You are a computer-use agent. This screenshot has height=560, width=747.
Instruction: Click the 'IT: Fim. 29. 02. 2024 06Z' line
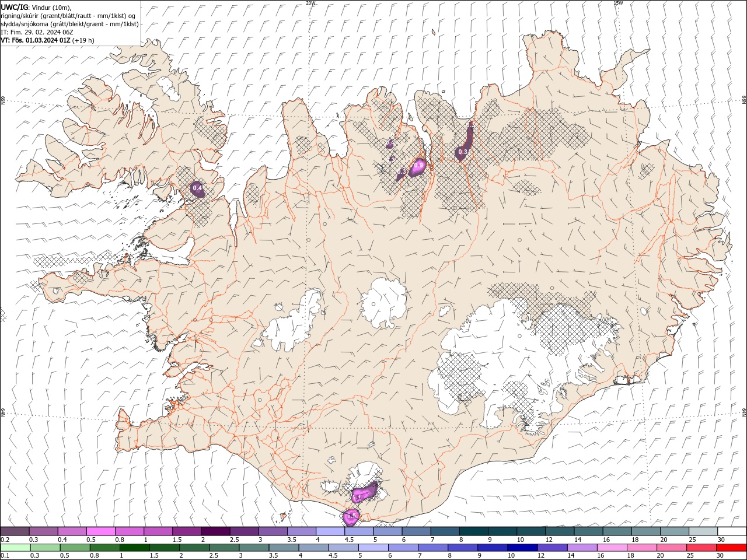point(36,32)
